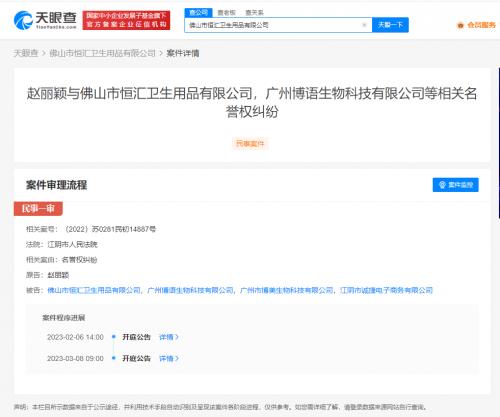Click the 案件程序进展 label
This screenshot has height=417, width=500.
[x=63, y=318]
